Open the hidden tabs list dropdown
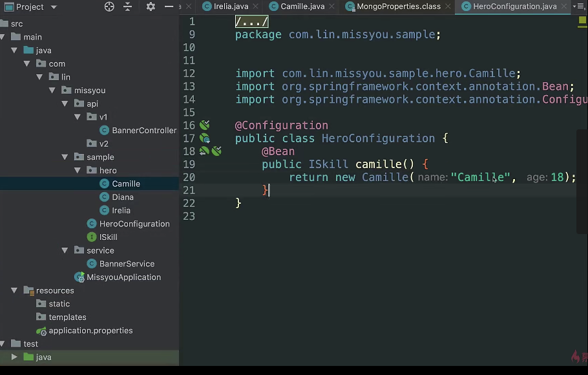 (579, 6)
